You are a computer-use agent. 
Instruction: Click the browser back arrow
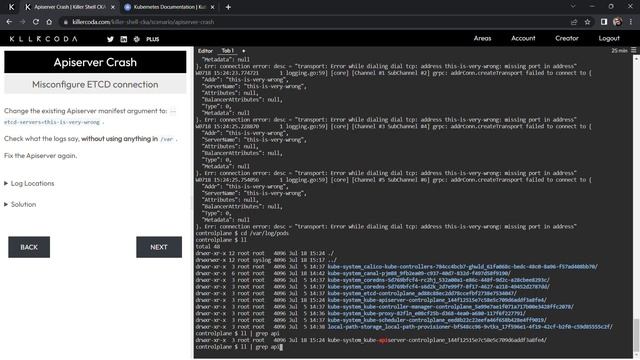[x=9, y=22]
